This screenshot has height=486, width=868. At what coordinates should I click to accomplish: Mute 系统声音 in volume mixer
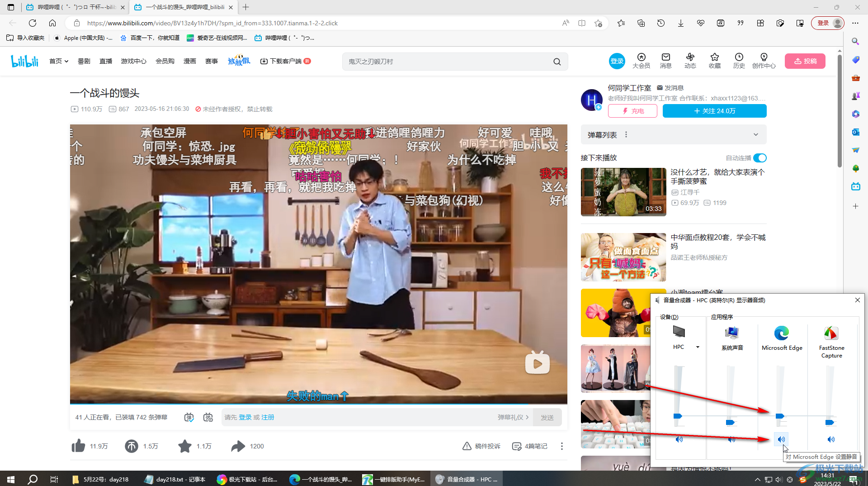[731, 439]
